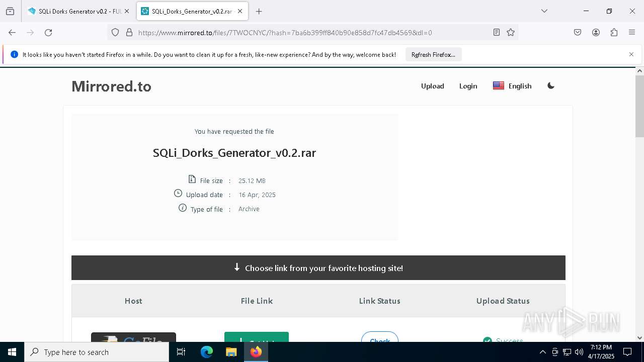Click the page vertical scrollbar
Viewport: 644px width, 362px height.
pyautogui.click(x=639, y=106)
